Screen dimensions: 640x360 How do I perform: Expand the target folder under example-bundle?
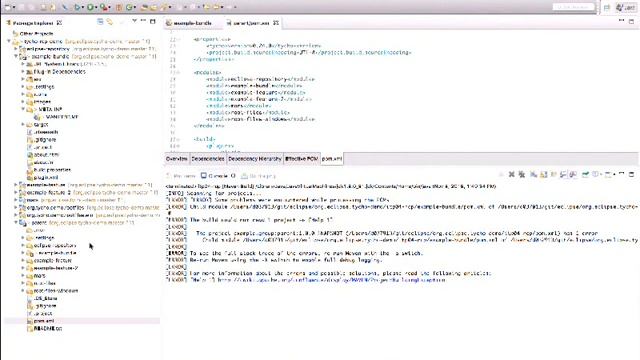[x=23, y=124]
